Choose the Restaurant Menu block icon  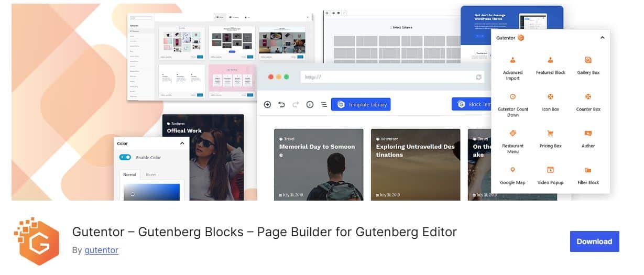pyautogui.click(x=512, y=134)
